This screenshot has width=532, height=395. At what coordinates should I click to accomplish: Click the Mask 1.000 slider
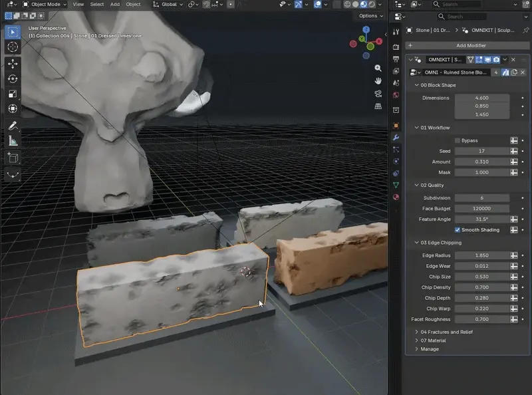pyautogui.click(x=481, y=172)
